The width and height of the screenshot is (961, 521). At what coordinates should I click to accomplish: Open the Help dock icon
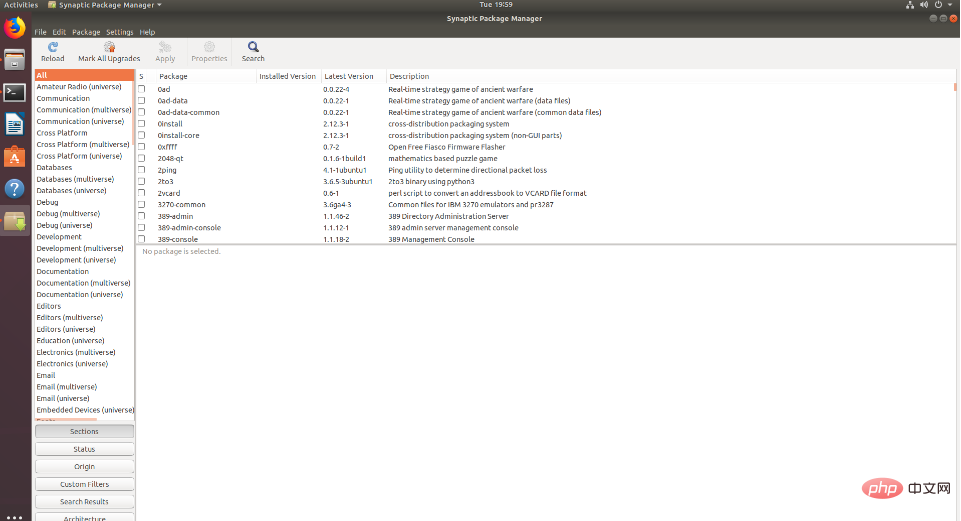coord(15,189)
